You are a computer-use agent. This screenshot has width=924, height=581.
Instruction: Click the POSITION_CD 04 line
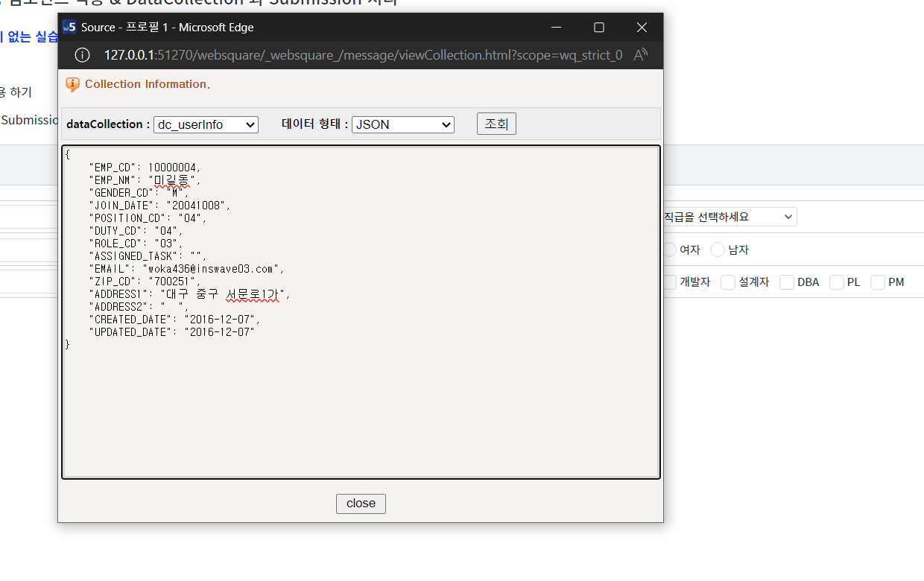148,218
